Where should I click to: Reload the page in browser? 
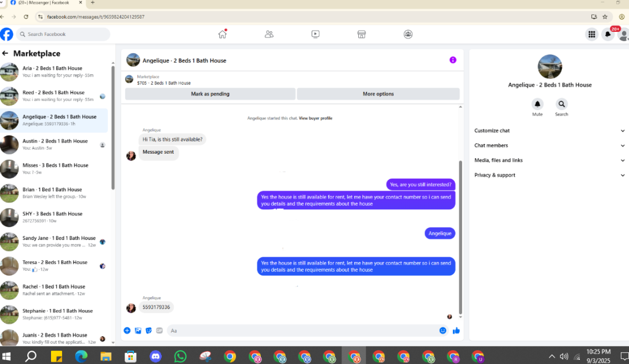click(26, 17)
